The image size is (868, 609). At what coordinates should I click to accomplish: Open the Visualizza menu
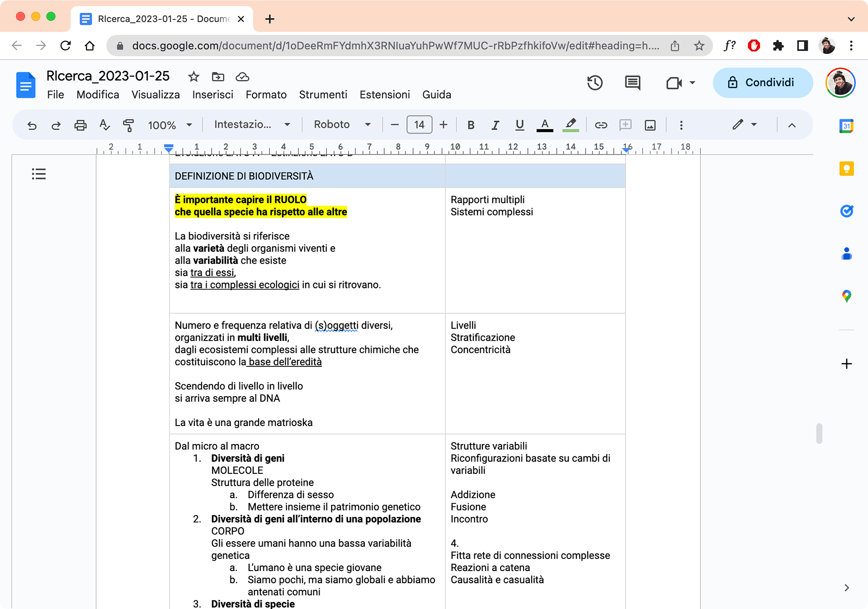156,94
